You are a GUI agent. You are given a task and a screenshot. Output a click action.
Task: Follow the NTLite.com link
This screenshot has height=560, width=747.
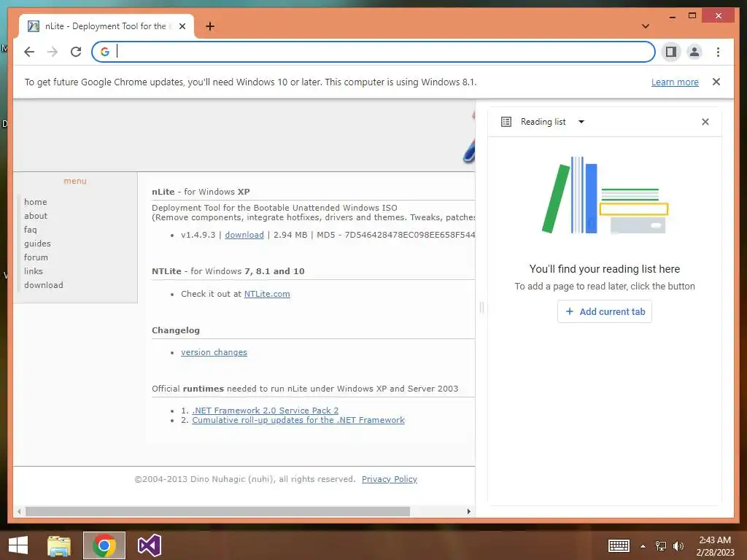pyautogui.click(x=267, y=294)
